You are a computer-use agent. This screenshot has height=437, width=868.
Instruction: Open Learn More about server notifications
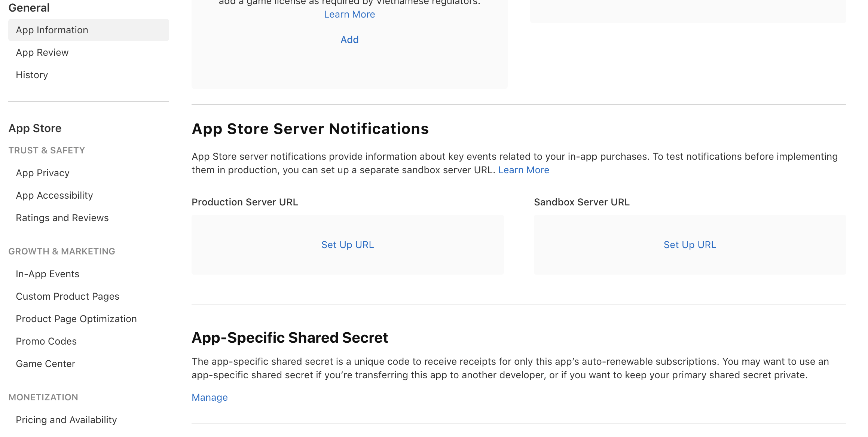524,170
